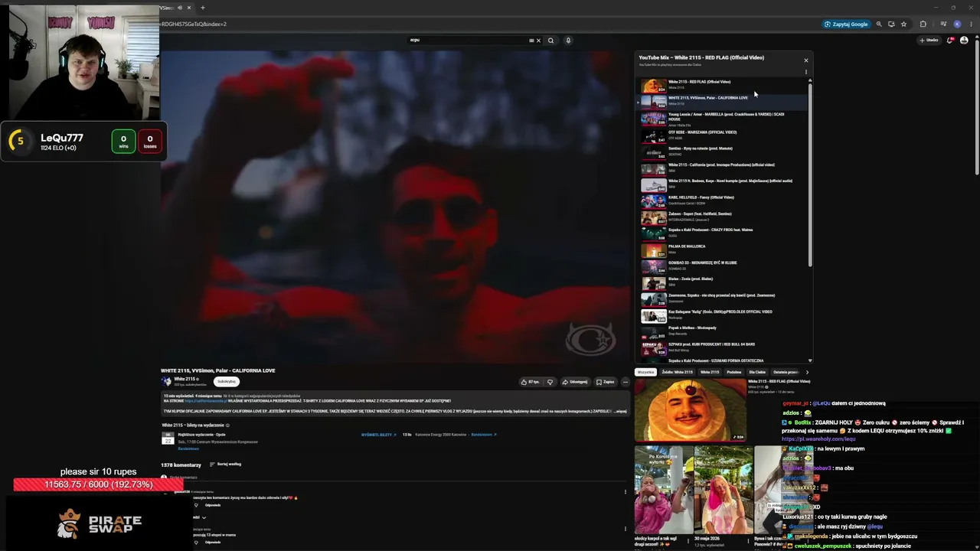
Task: Subscribe to White 2115 channel
Action: point(226,381)
